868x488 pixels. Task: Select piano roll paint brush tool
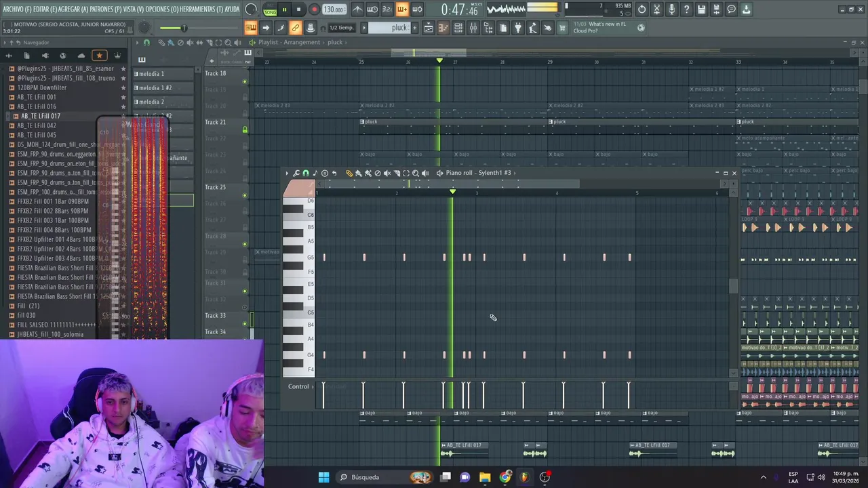coord(359,173)
